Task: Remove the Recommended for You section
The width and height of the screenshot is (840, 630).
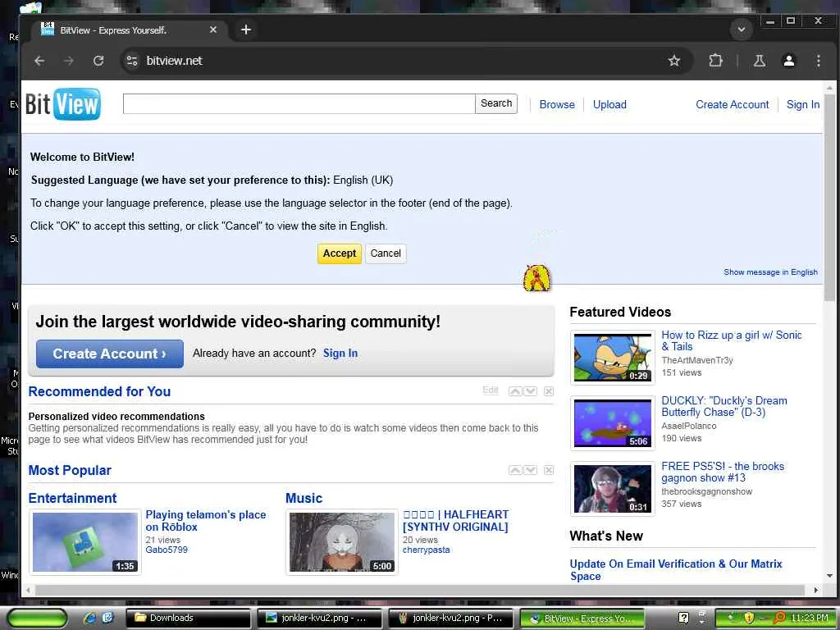Action: click(x=549, y=391)
